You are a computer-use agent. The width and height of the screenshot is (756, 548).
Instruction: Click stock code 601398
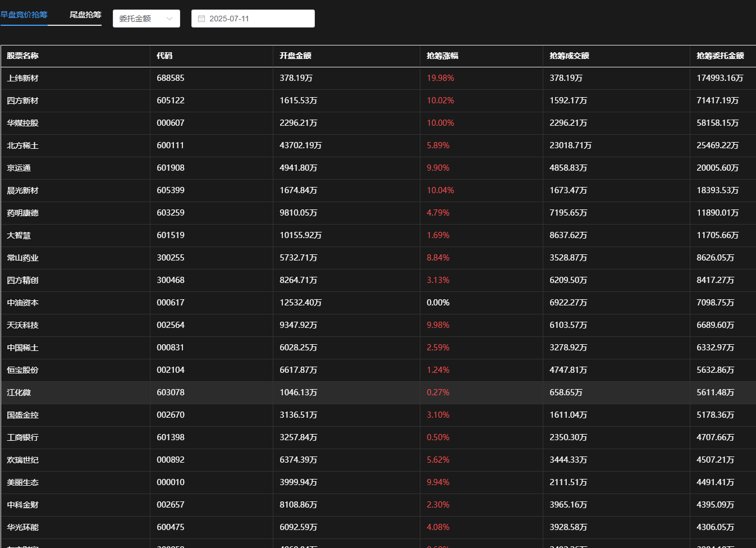pyautogui.click(x=171, y=437)
